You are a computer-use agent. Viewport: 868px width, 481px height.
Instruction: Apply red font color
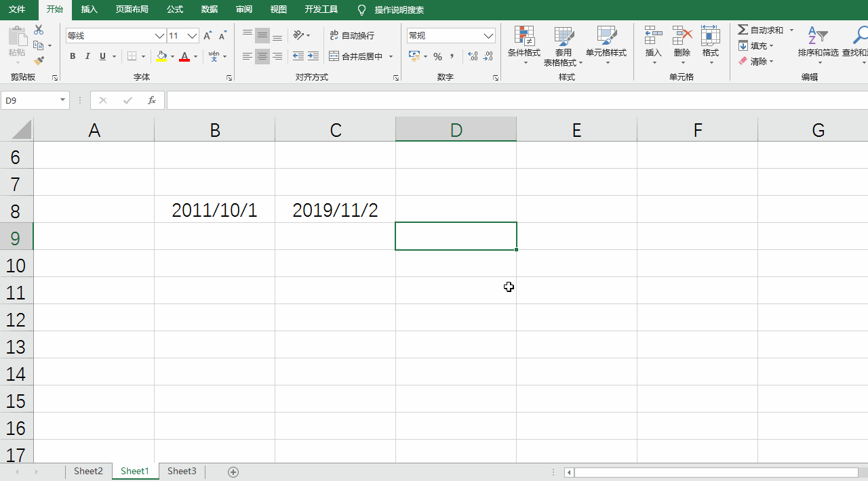tap(184, 57)
